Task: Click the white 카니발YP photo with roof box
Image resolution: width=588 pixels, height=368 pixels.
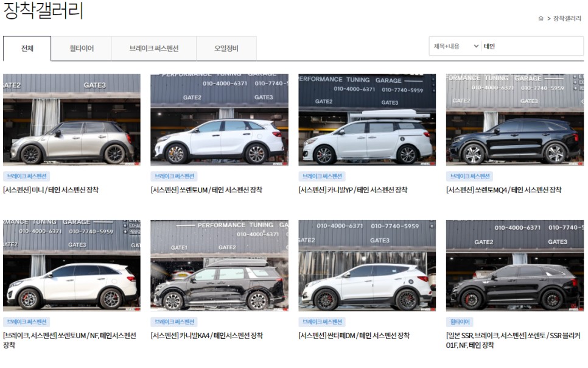Action: click(x=367, y=119)
